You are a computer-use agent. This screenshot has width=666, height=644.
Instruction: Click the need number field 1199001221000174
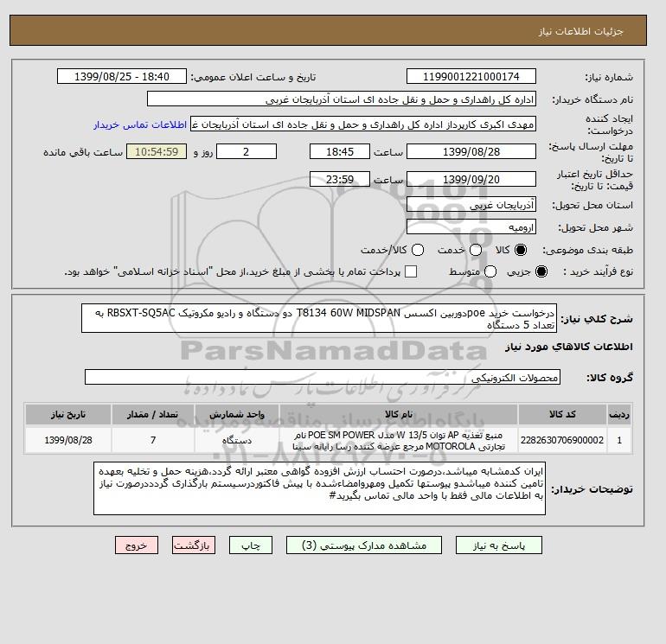coord(471,76)
